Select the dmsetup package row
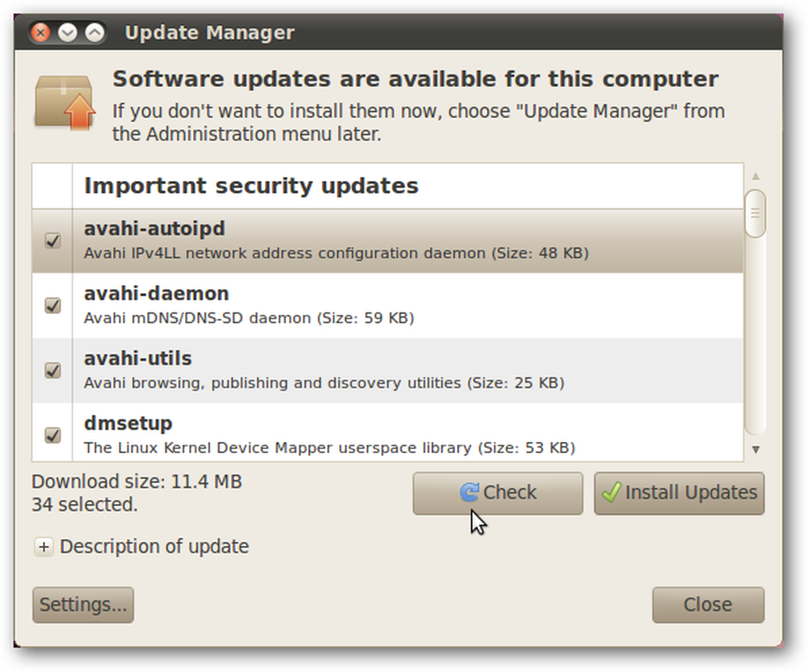The height and width of the screenshot is (672, 808). [388, 432]
